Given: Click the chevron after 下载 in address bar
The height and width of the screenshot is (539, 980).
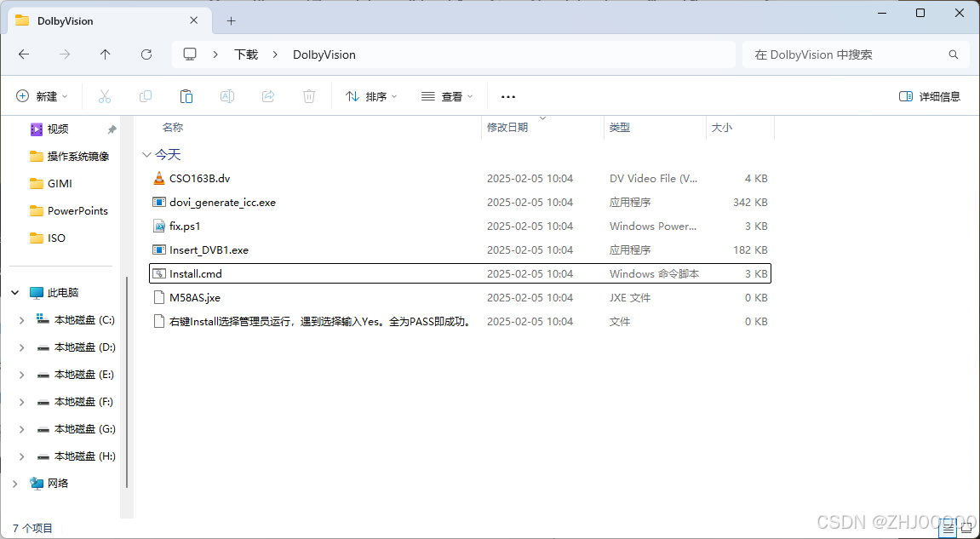Looking at the screenshot, I should tap(275, 54).
